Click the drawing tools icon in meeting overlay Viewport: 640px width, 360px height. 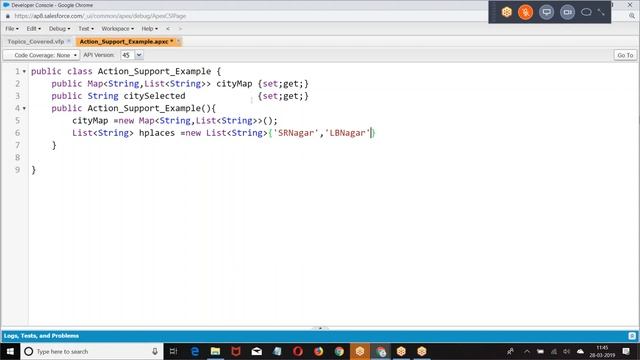[x=601, y=12]
